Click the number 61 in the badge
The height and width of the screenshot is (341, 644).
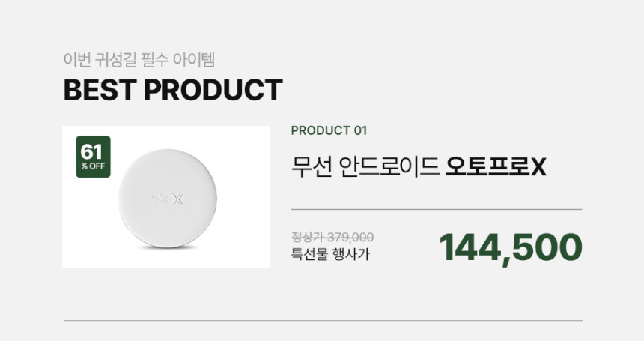[92, 151]
